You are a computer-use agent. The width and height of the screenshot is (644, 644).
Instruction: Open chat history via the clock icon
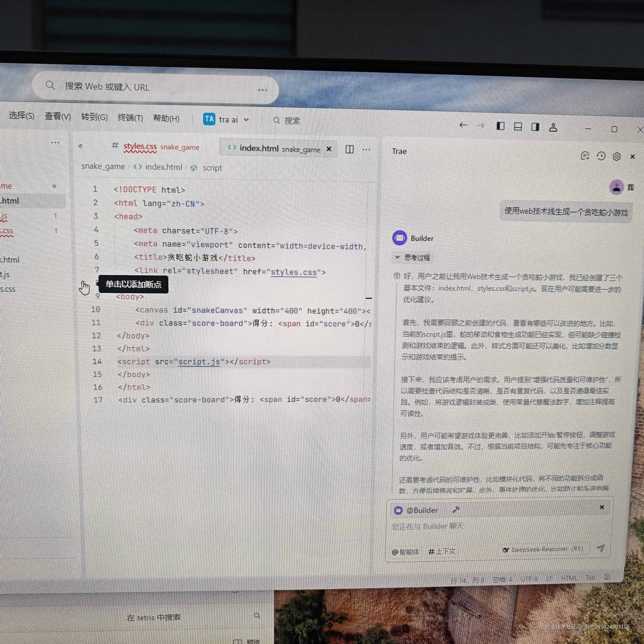click(601, 156)
